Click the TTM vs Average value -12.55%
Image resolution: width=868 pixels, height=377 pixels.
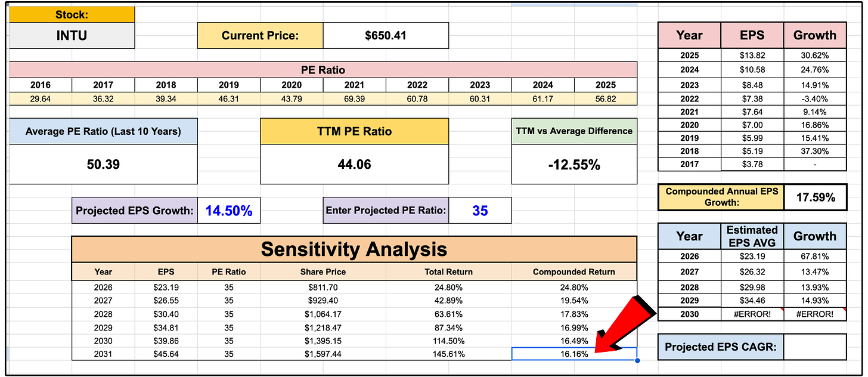[574, 164]
